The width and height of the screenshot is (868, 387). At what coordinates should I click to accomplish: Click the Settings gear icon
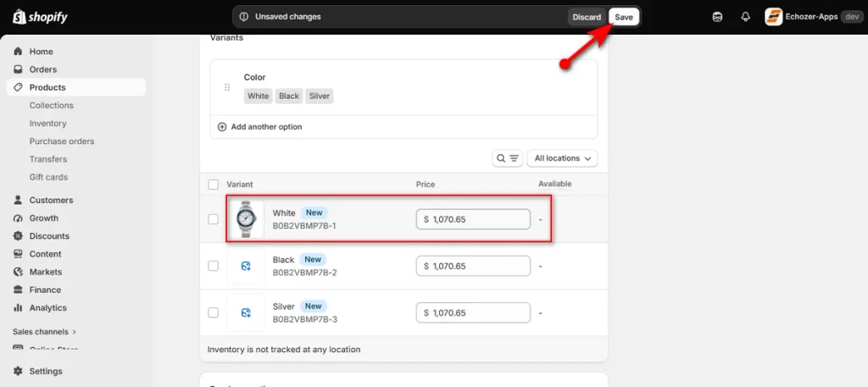[19, 371]
